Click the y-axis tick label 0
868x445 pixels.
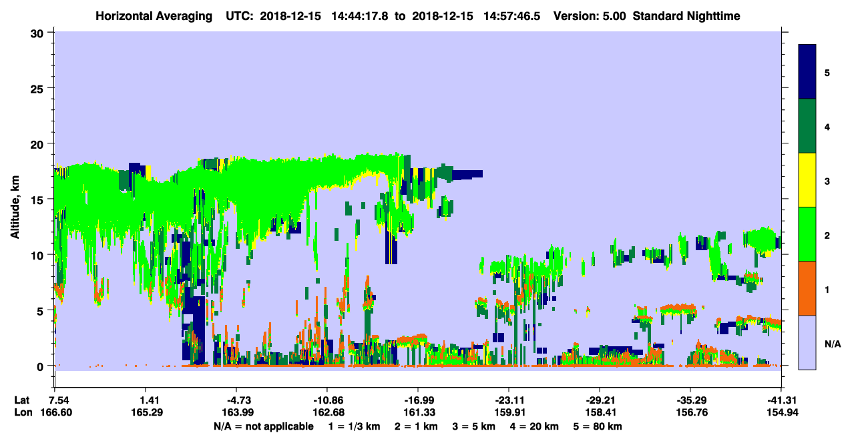pyautogui.click(x=41, y=366)
